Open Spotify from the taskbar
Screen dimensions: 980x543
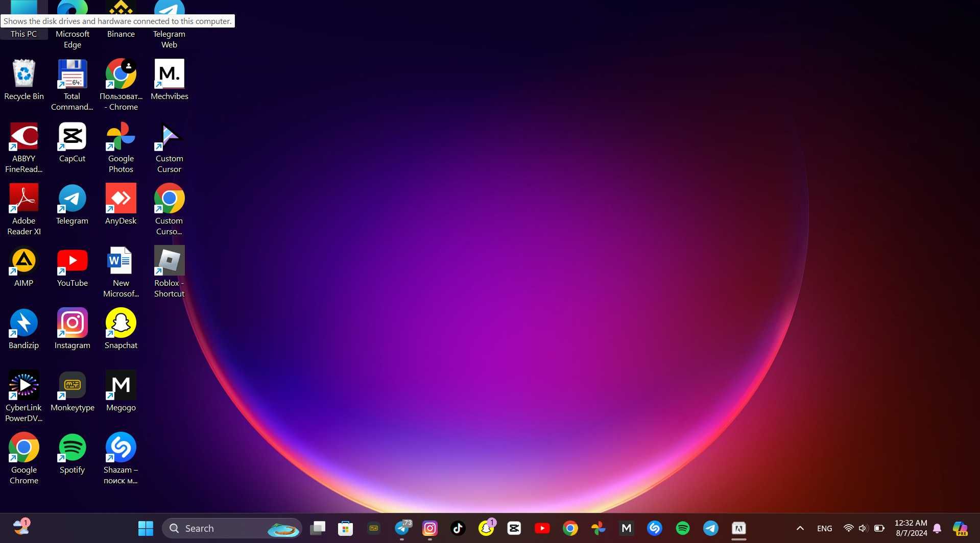683,528
